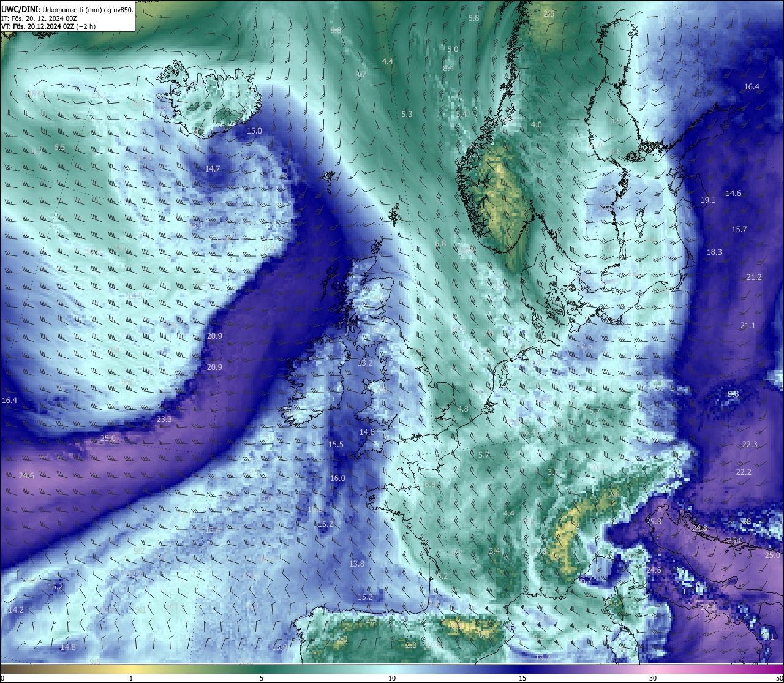Click the 19.1 value label near the Baltic coast
784x683 pixels.
point(708,200)
